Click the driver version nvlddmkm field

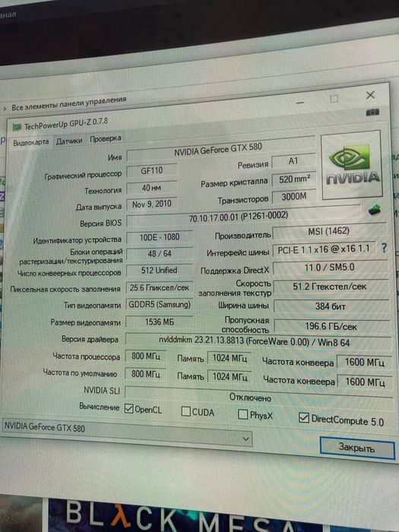click(x=258, y=342)
